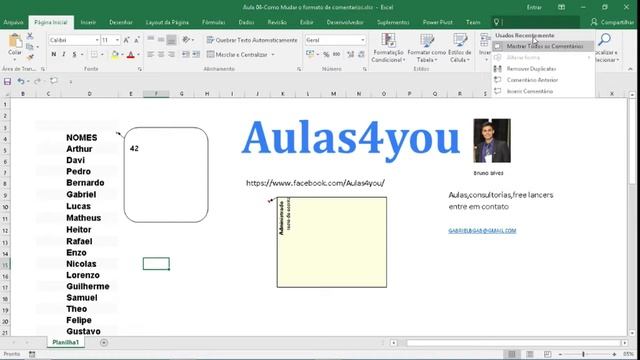Click the Cut scissors icon
This screenshot has width=640, height=360.
(30, 36)
